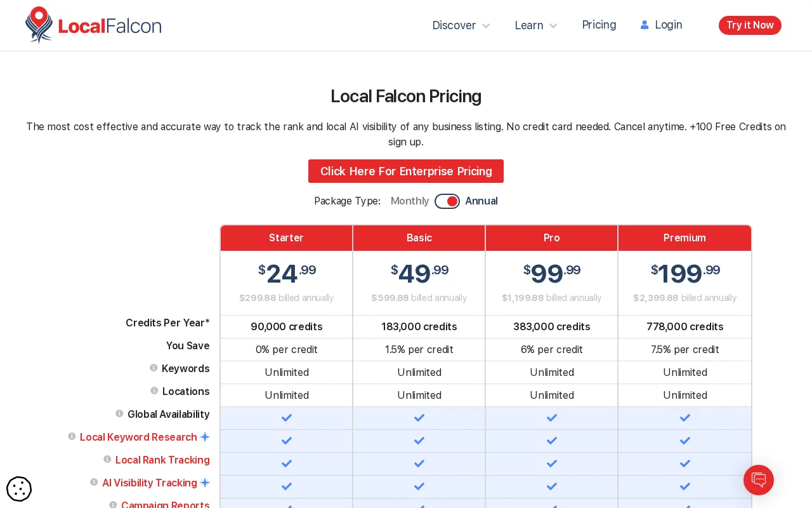Screen dimensions: 812x508
Task: Click '183,000 credits' cell
Action: tap(419, 326)
